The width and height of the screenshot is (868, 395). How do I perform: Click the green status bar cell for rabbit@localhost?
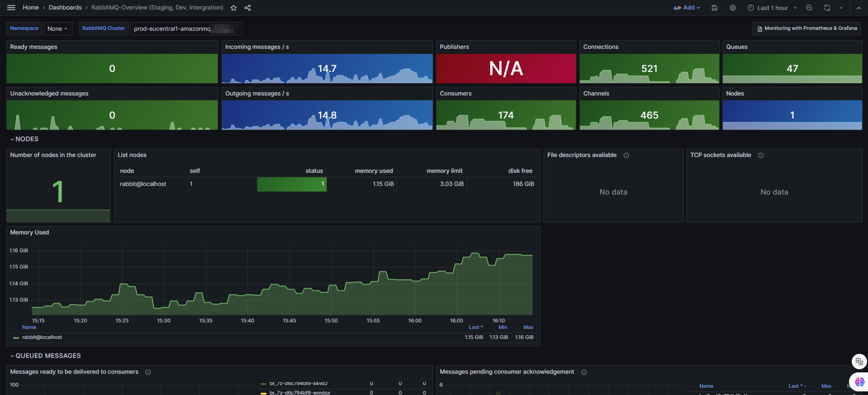[292, 184]
